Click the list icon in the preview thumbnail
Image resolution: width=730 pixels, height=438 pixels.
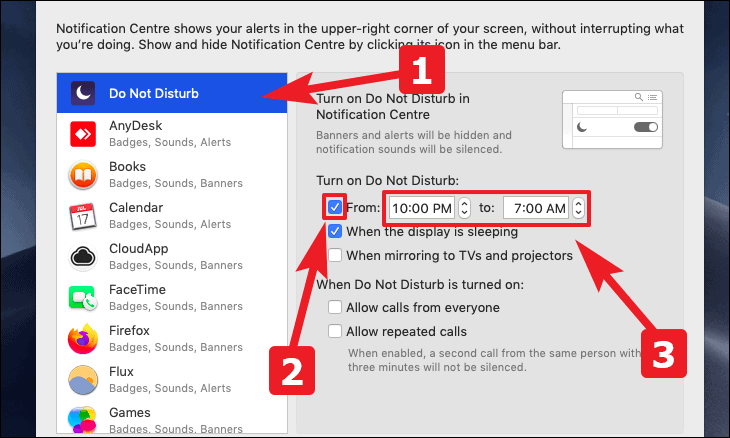coord(652,97)
